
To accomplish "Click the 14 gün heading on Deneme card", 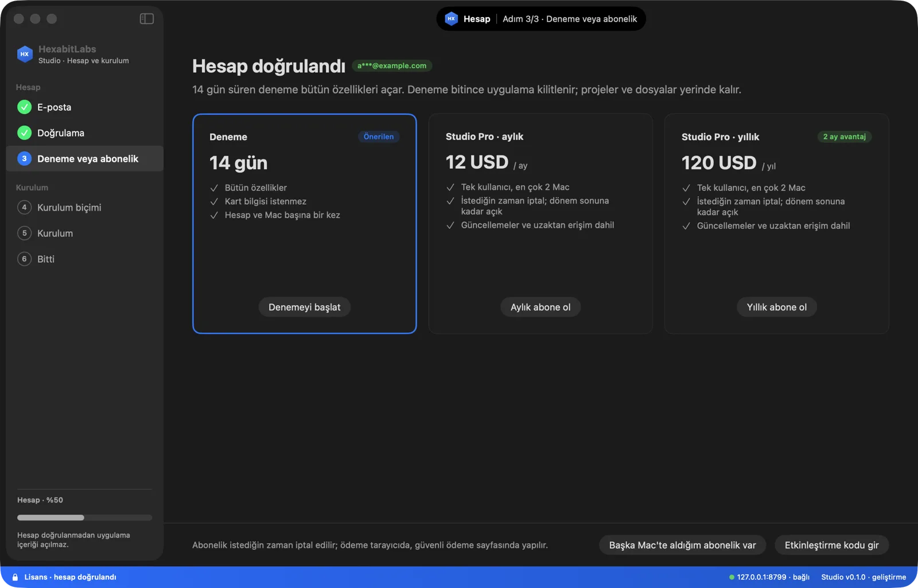I will (x=239, y=163).
